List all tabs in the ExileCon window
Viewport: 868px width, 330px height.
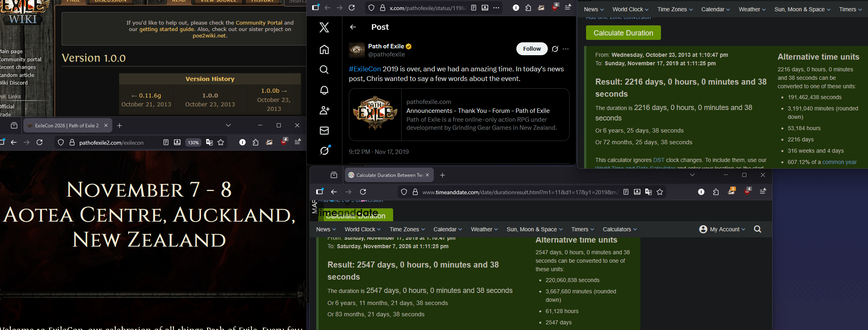click(228, 125)
